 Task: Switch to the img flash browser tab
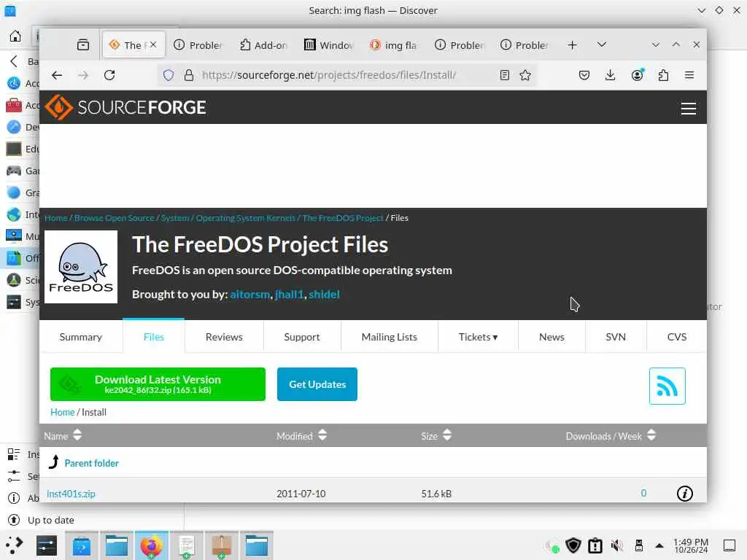pyautogui.click(x=393, y=44)
